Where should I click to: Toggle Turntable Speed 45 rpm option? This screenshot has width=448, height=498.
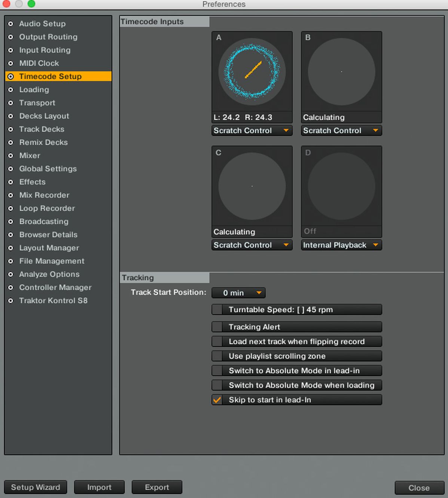click(217, 310)
